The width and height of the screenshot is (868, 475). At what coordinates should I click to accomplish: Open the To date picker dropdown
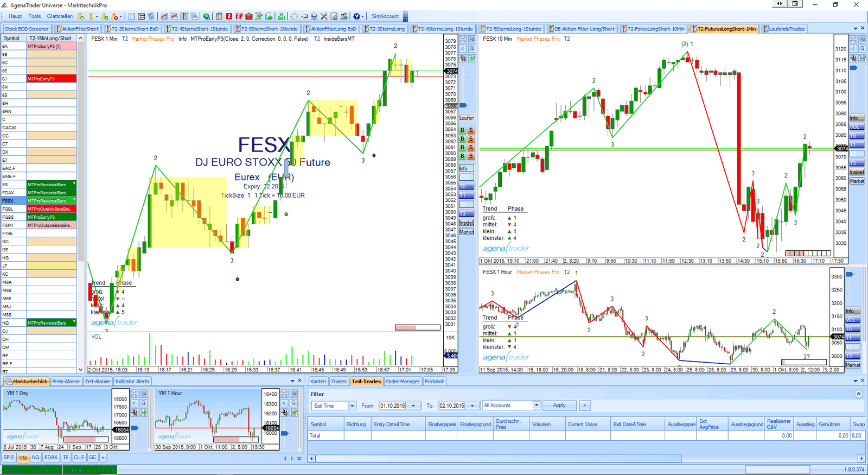point(473,406)
